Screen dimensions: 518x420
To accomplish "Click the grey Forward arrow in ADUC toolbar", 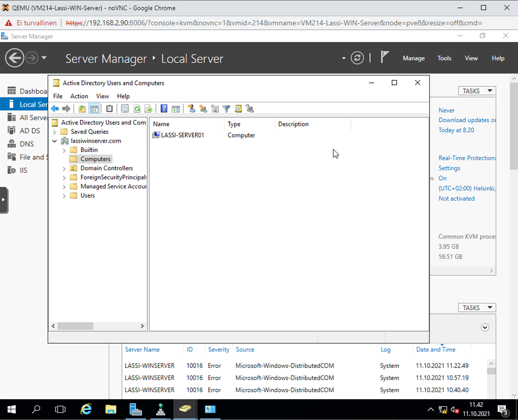I will (66, 109).
